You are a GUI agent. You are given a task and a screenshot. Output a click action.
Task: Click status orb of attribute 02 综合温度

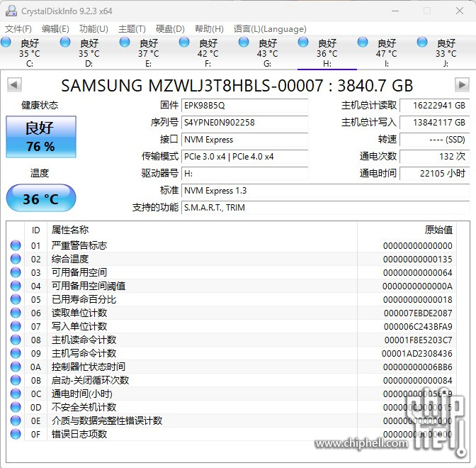[16, 259]
